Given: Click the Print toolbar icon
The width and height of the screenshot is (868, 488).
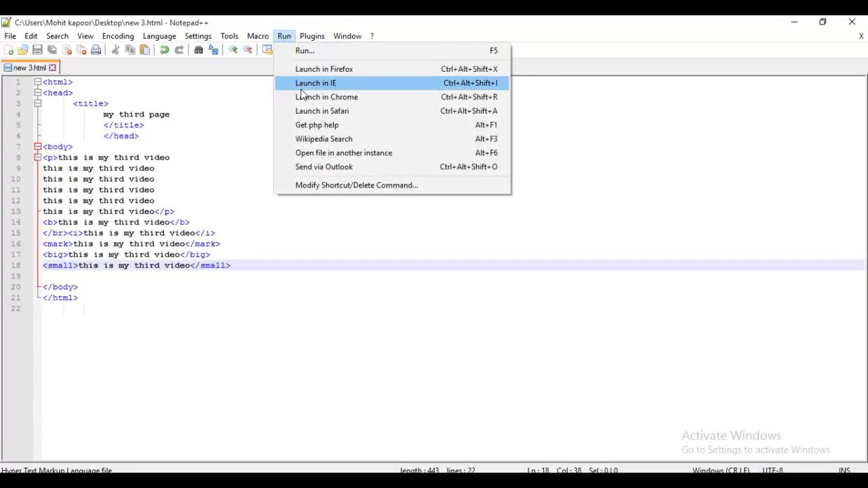Looking at the screenshot, I should [x=96, y=50].
